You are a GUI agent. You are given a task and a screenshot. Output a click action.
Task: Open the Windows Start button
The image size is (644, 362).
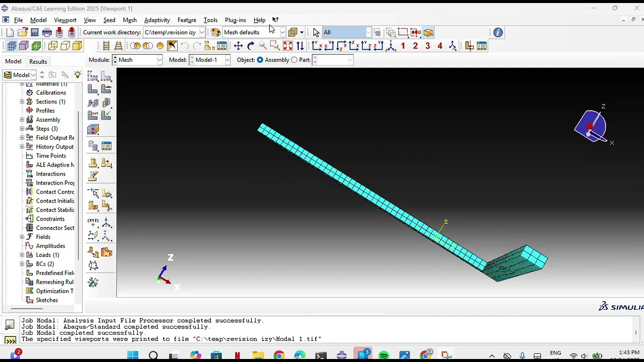132,356
